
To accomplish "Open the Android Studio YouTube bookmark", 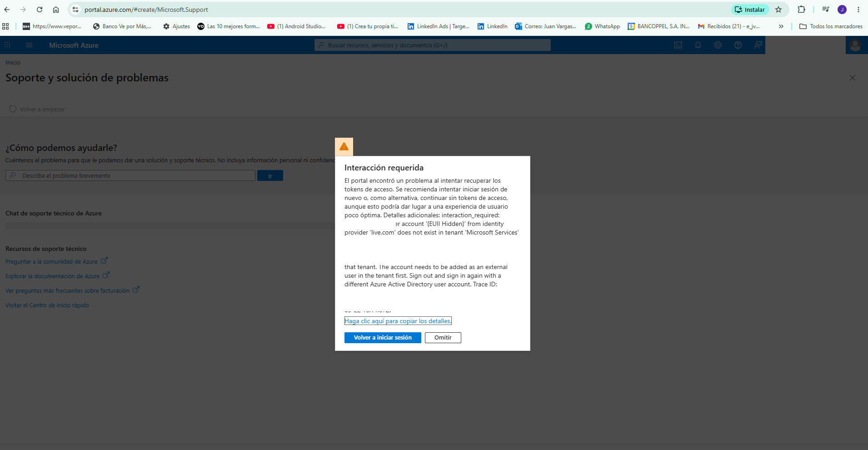I will tap(296, 26).
